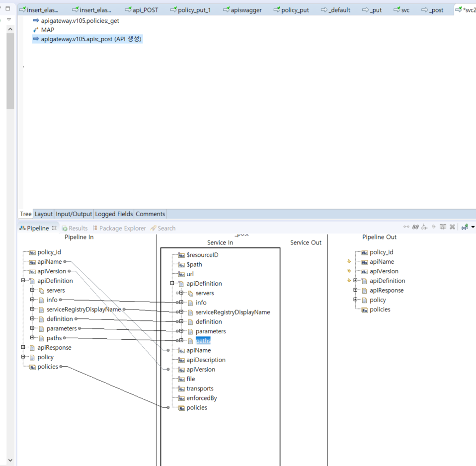
Task: Expand servers under Service In apiDefinition
Action: 181,293
